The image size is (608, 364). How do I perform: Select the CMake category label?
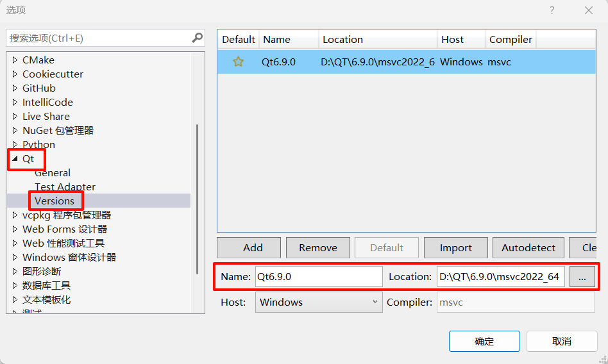[38, 60]
